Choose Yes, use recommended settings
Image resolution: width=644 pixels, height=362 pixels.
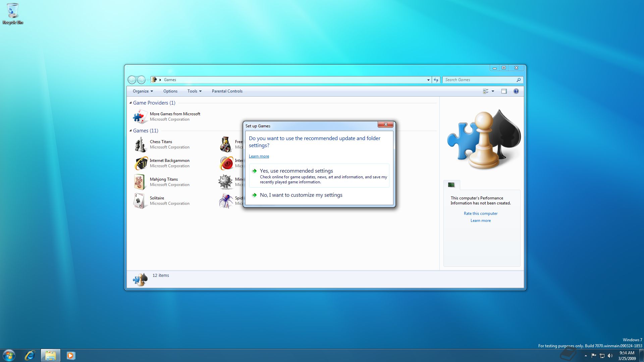[x=319, y=176]
